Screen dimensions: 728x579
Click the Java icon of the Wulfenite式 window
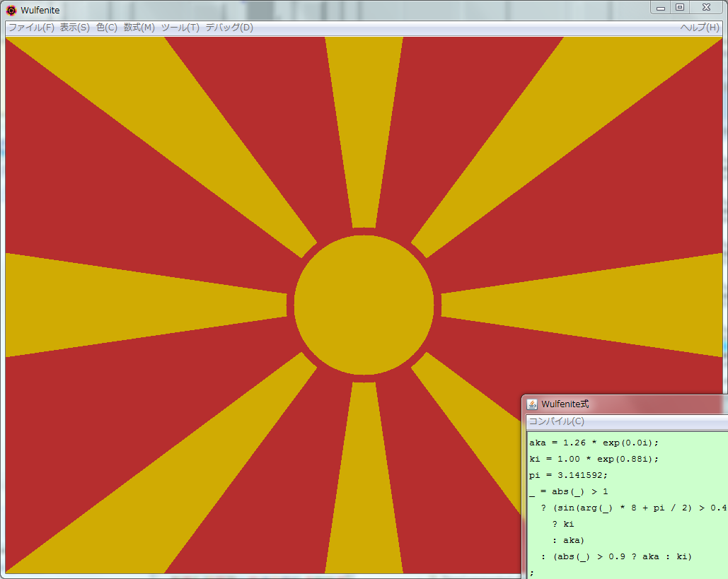click(x=532, y=404)
